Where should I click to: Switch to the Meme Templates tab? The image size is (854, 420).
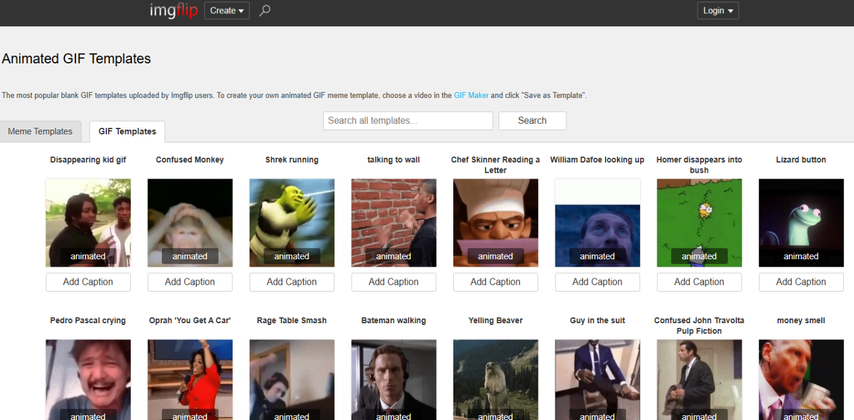(40, 131)
